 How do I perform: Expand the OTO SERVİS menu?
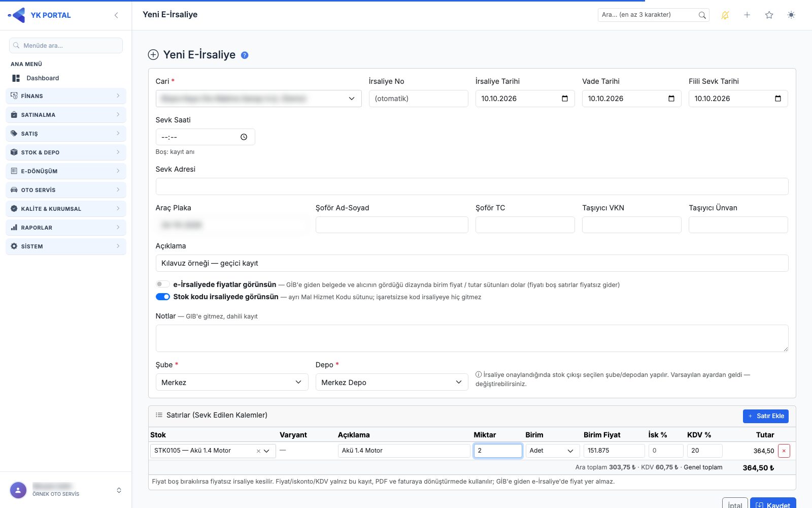[66, 190]
